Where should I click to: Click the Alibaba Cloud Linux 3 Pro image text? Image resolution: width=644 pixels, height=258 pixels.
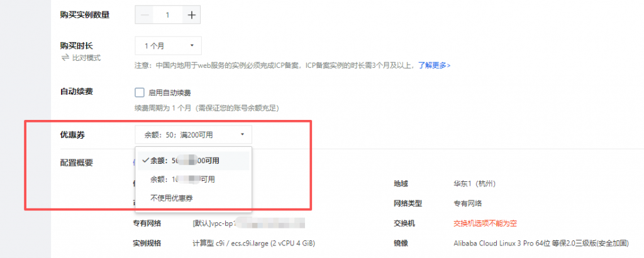pos(541,243)
